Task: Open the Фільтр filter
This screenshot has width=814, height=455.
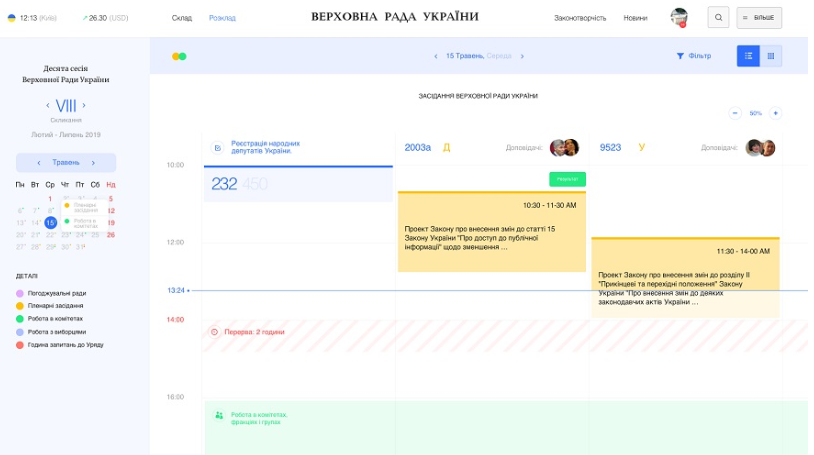Action: pyautogui.click(x=694, y=56)
